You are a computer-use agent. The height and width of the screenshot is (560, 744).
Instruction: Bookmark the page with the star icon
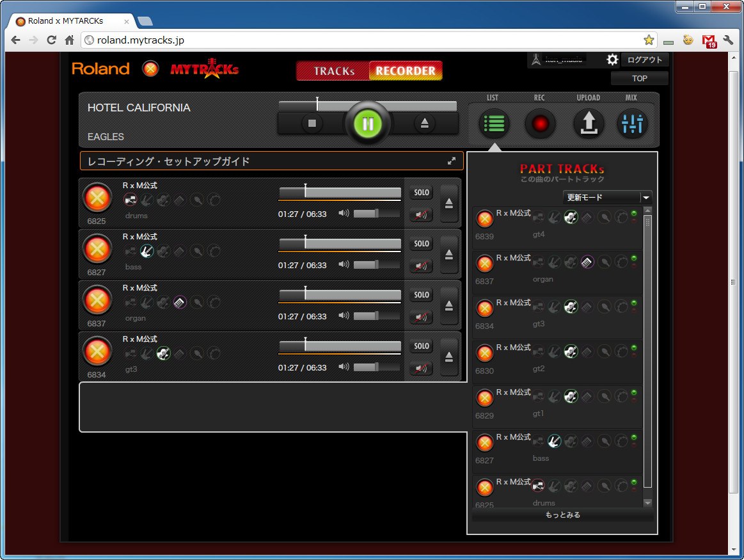[x=649, y=40]
